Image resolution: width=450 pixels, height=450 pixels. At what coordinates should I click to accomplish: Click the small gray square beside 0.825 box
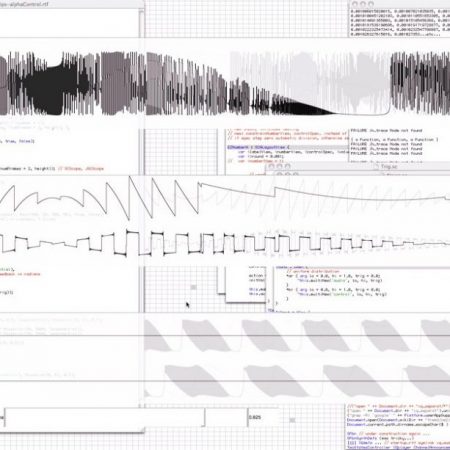[x=292, y=420]
